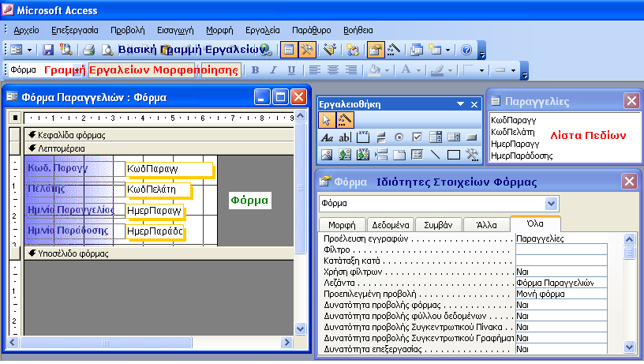Open the toolbox title bar options arrow
This screenshot has width=644, height=364.
point(460,104)
